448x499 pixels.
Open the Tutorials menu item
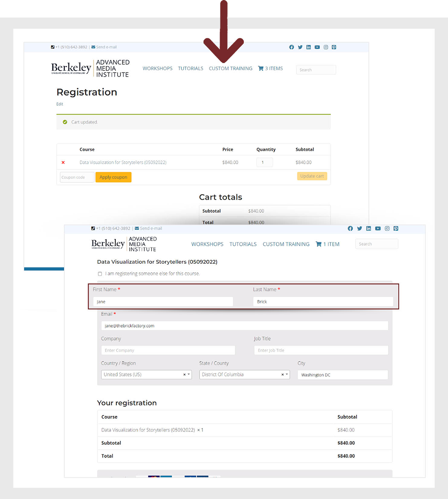click(x=190, y=68)
